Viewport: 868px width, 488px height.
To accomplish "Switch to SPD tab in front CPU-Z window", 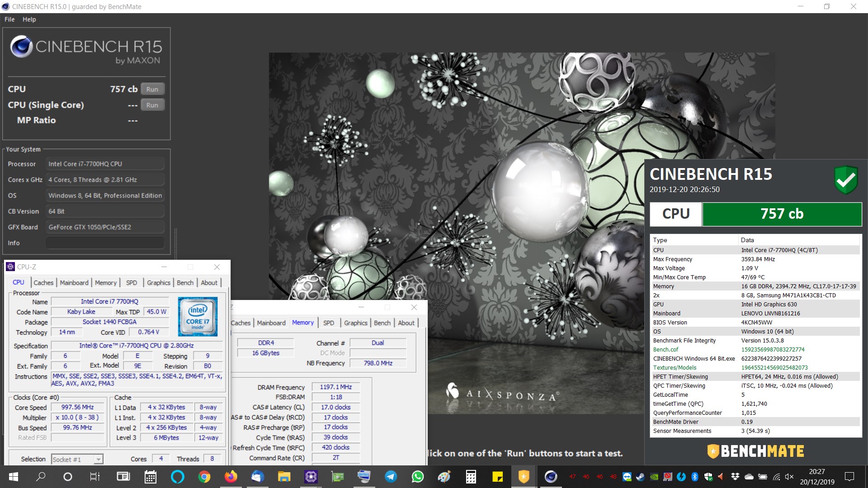I will click(x=132, y=283).
